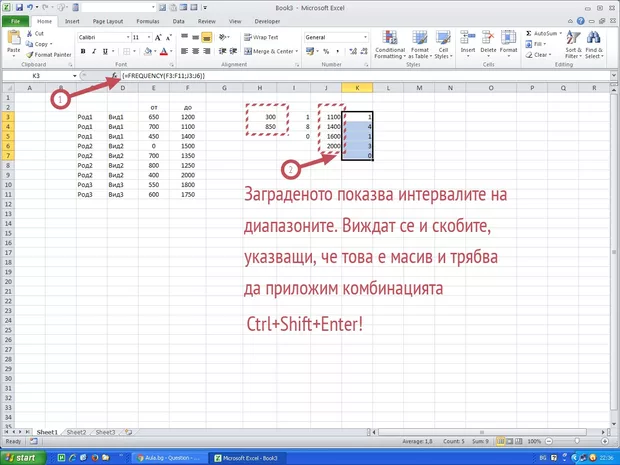The height and width of the screenshot is (465, 620).
Task: Click the Paste icon
Action: (x=13, y=37)
